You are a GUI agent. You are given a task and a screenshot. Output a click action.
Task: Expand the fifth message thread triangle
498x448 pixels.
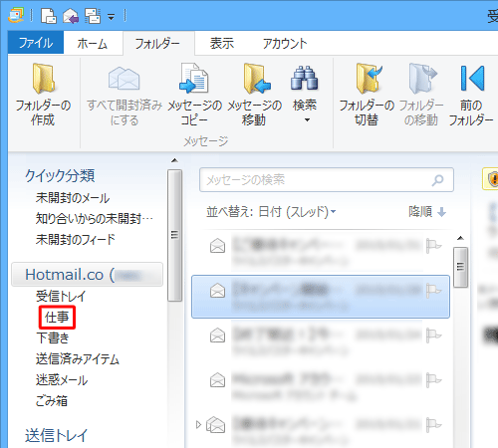[x=198, y=424]
